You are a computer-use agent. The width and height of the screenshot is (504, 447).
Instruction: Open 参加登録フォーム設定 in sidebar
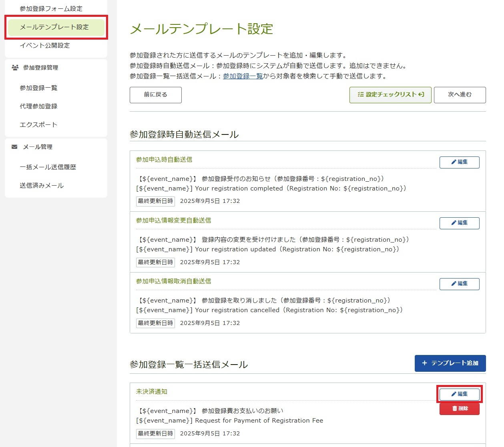51,8
